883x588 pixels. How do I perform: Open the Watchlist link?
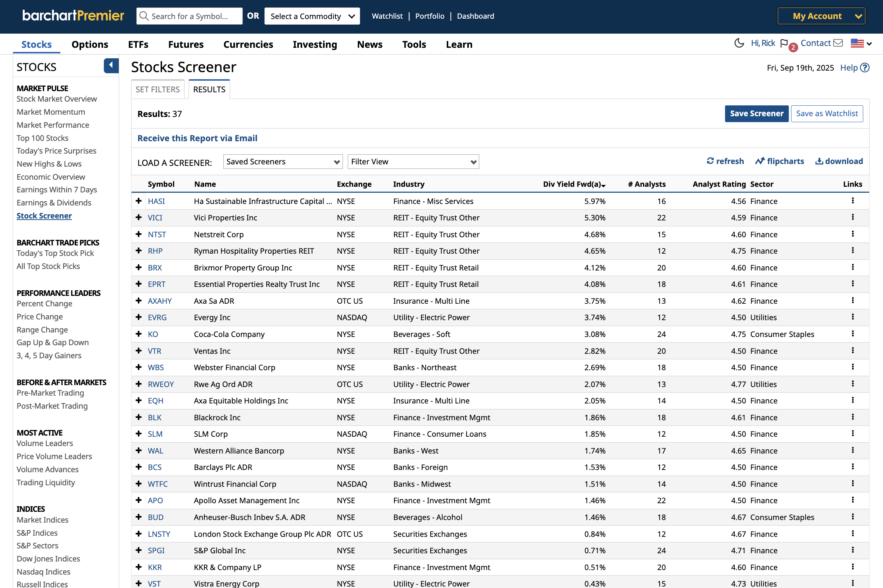[x=387, y=16]
